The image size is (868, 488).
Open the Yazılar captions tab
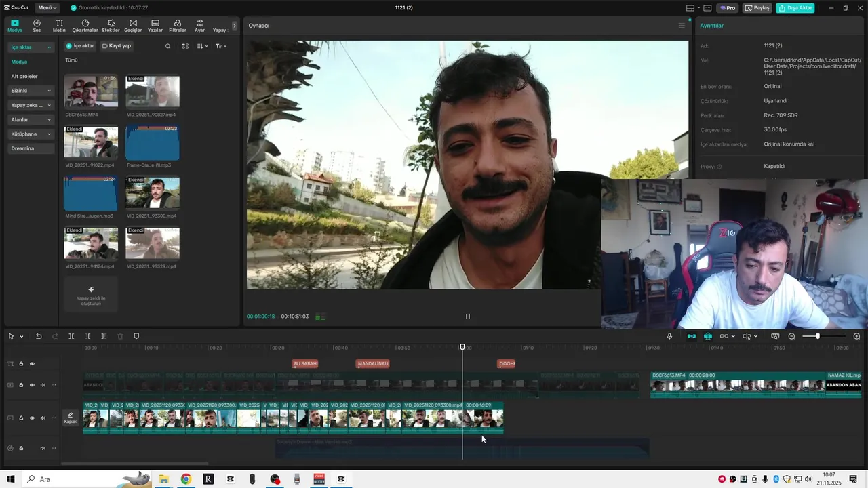[155, 26]
